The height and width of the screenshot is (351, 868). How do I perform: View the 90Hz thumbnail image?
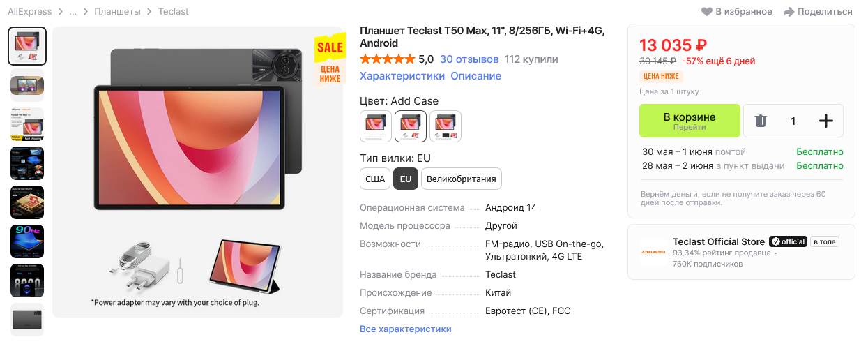[x=27, y=241]
